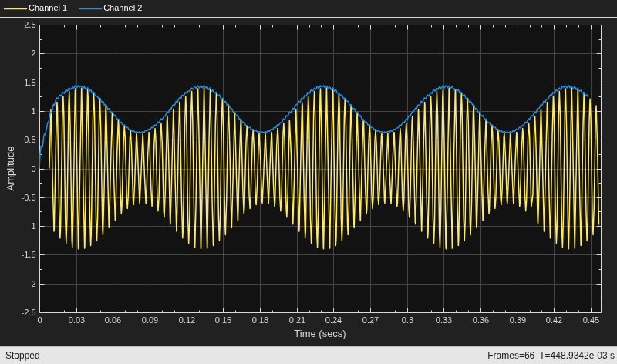
Task: Click the yellow Channel 1 legend line swatch
Action: coord(15,8)
